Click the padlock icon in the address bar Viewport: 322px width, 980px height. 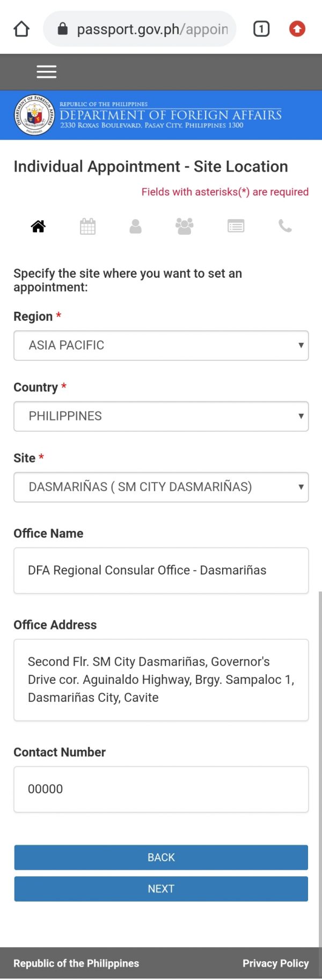coord(63,29)
